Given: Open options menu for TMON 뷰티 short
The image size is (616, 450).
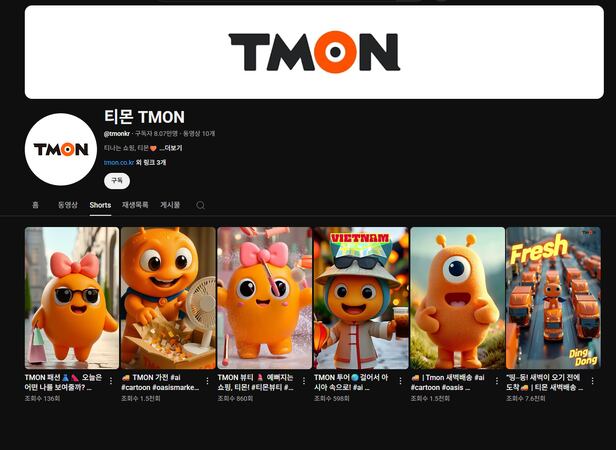Looking at the screenshot, I should [x=304, y=381].
